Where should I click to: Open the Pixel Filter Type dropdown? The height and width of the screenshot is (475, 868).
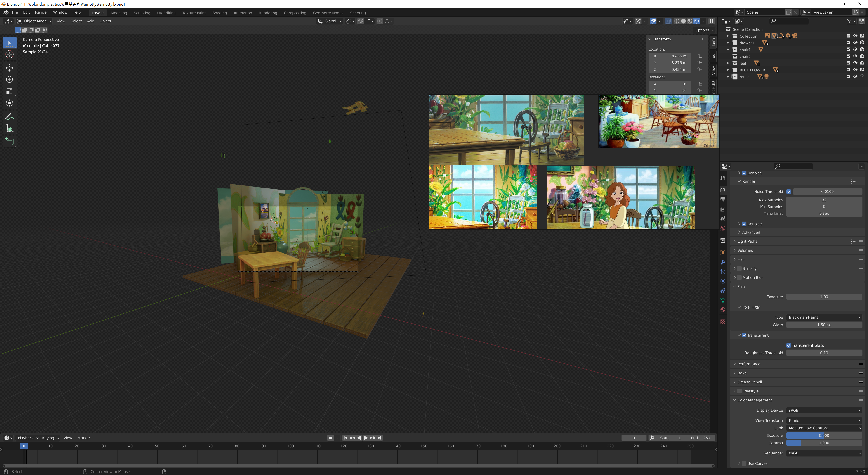(824, 317)
